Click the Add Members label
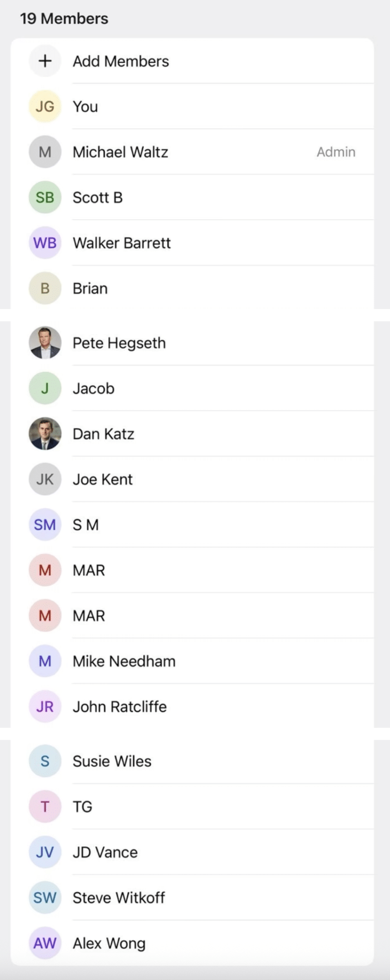This screenshot has height=980, width=390. [x=121, y=61]
